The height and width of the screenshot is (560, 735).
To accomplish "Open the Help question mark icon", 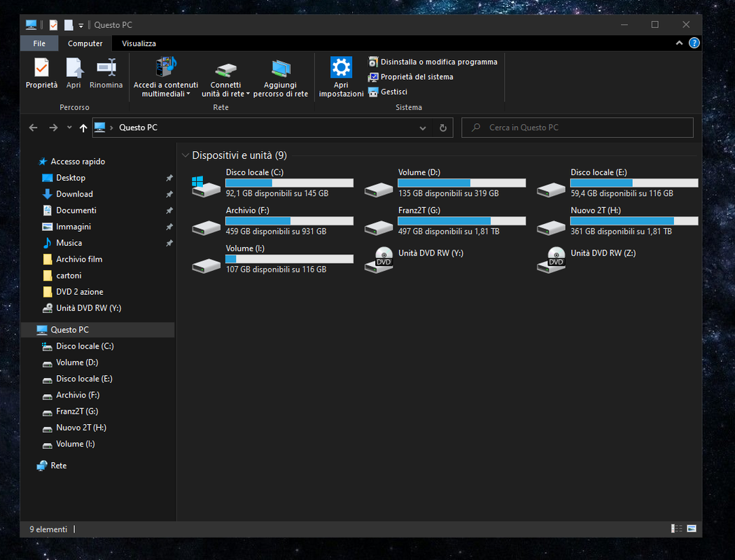I will pos(694,43).
